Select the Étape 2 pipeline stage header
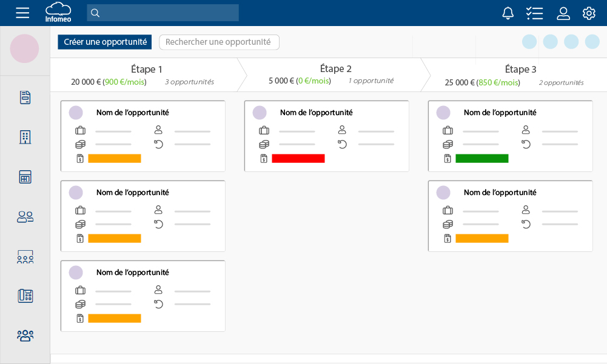Image resolution: width=607 pixels, height=364 pixels. pyautogui.click(x=335, y=74)
